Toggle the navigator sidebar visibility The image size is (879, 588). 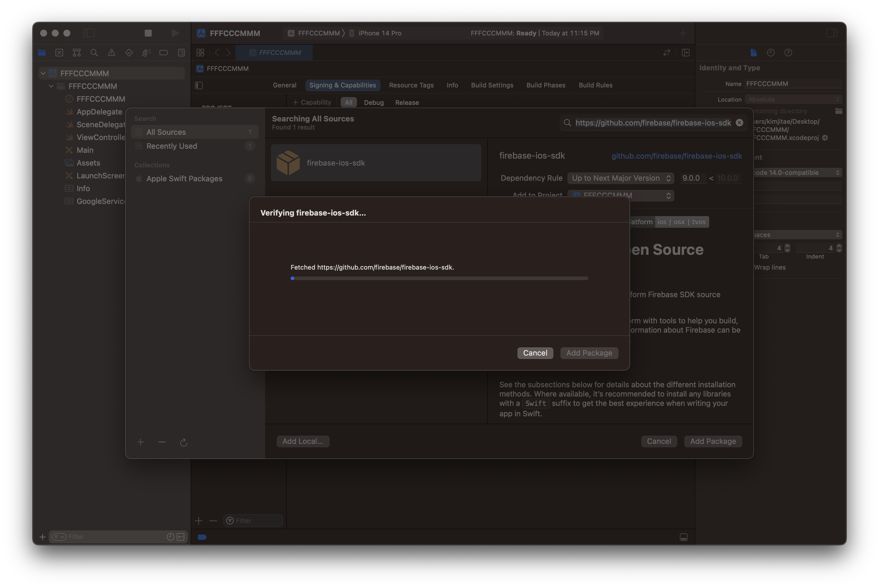click(89, 33)
